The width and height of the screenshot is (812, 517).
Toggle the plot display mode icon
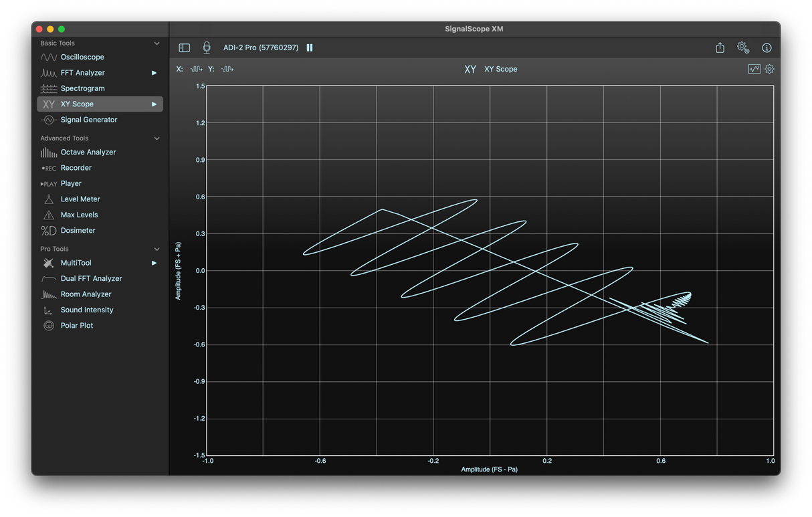click(754, 69)
